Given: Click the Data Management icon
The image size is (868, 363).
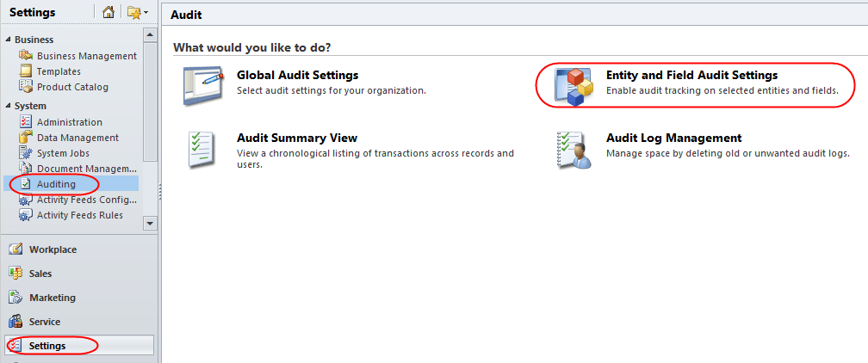Looking at the screenshot, I should pos(26,138).
